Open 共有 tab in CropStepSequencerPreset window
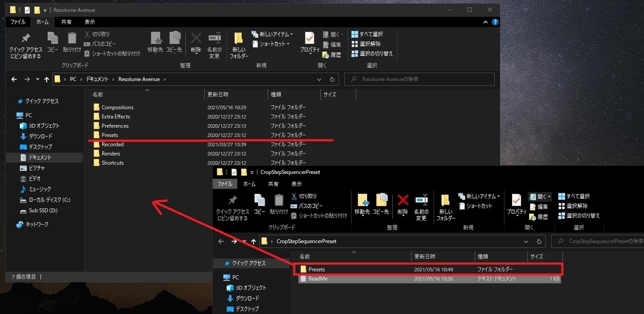The width and height of the screenshot is (644, 314). click(273, 184)
